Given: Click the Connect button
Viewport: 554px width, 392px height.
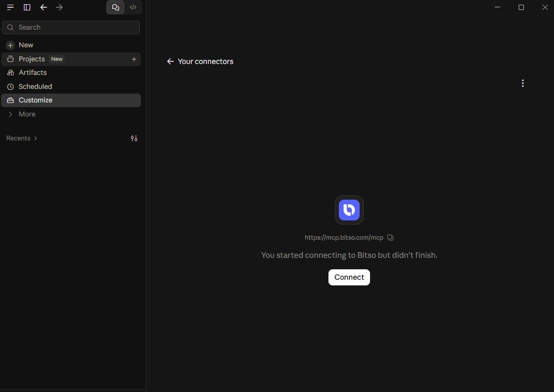Looking at the screenshot, I should click(x=349, y=278).
